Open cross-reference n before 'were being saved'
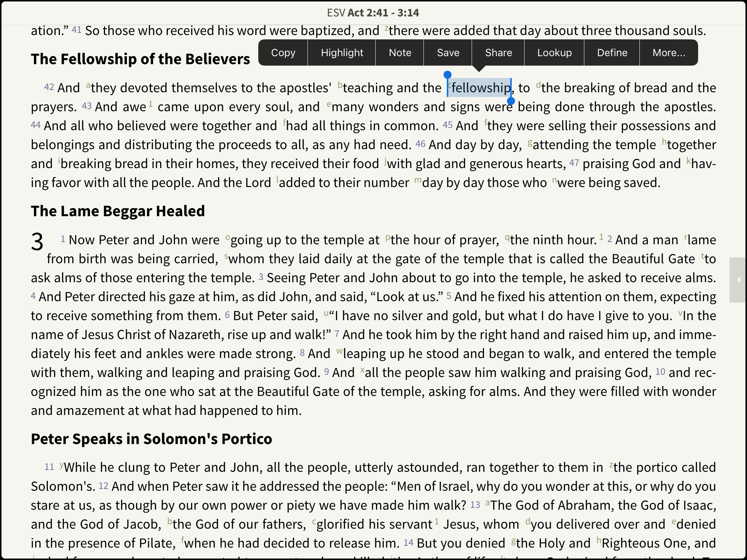This screenshot has height=560, width=747. click(554, 179)
